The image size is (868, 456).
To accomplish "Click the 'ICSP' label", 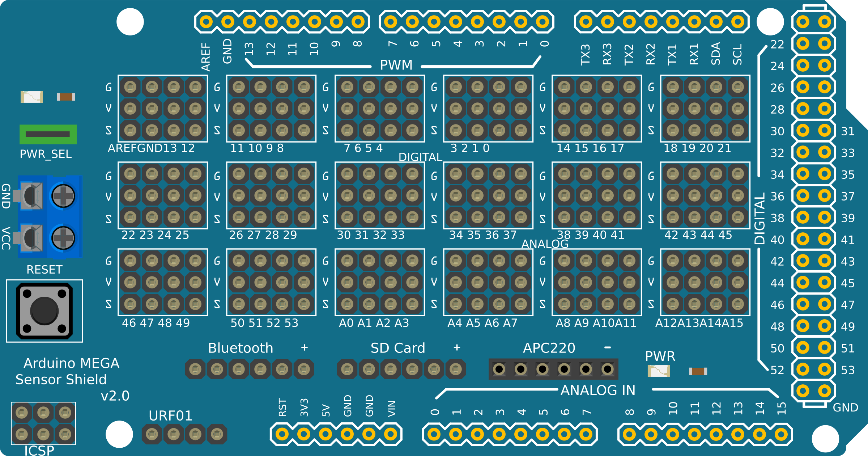I will point(39,451).
